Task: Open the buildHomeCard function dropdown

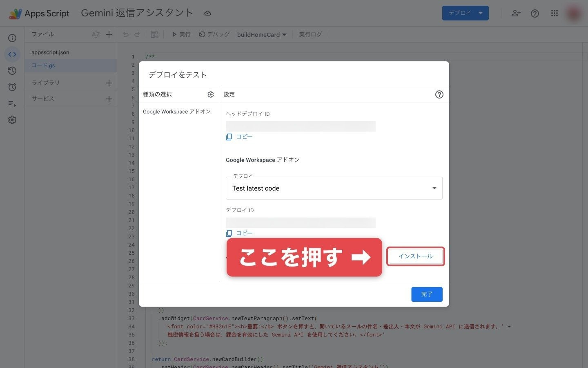Action: click(262, 35)
